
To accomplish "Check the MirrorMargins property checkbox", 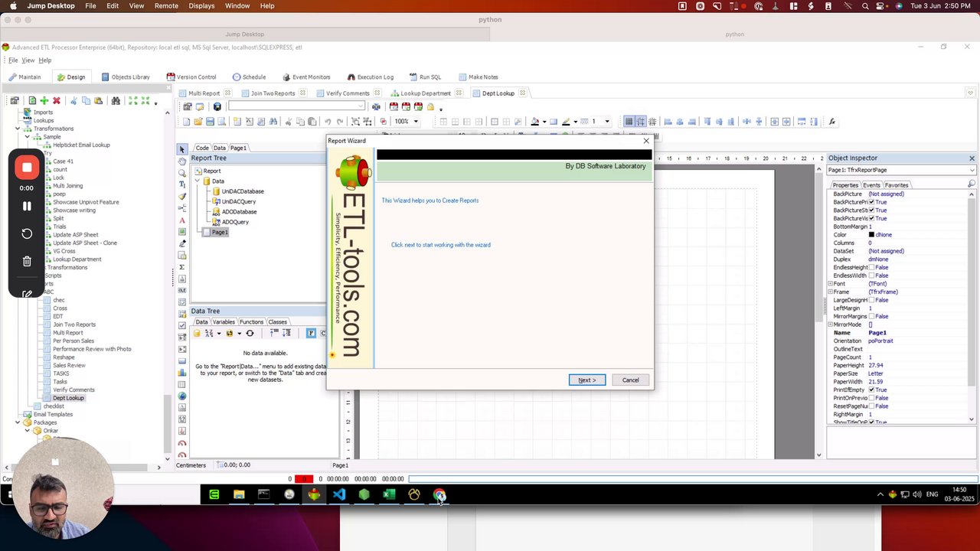I will tap(871, 316).
